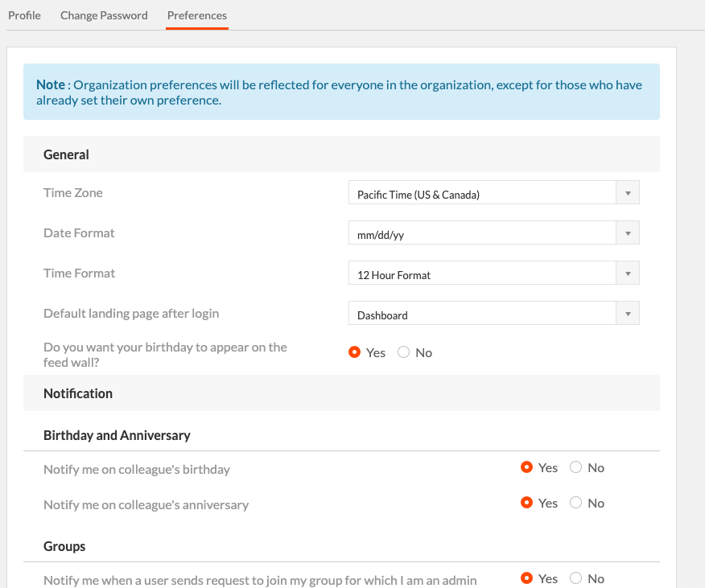Choose No for colleague's birthday notification
705x588 pixels.
point(575,467)
